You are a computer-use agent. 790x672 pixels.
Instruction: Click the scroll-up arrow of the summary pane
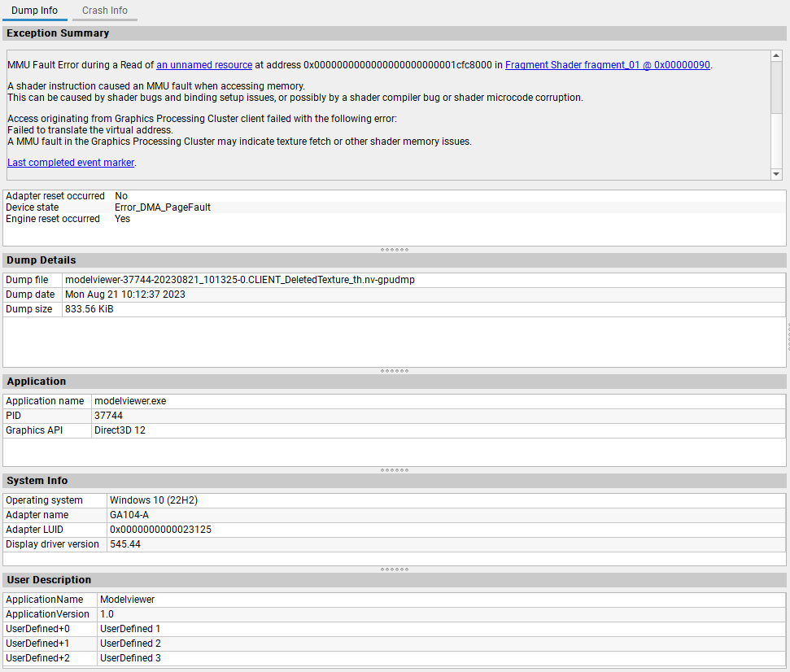pos(775,56)
